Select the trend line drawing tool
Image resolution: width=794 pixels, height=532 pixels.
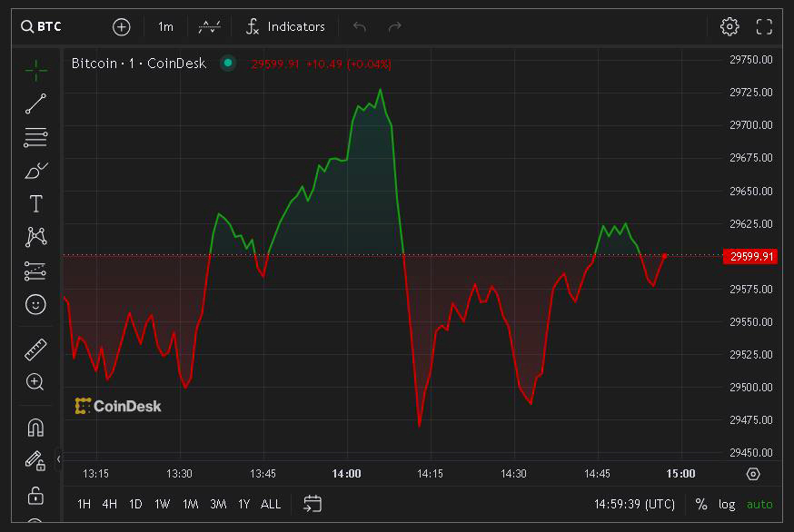point(35,104)
